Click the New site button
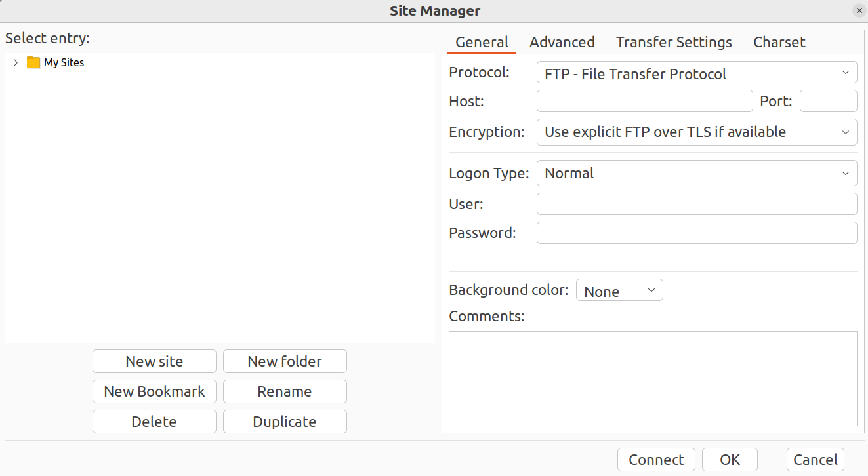 click(x=154, y=361)
